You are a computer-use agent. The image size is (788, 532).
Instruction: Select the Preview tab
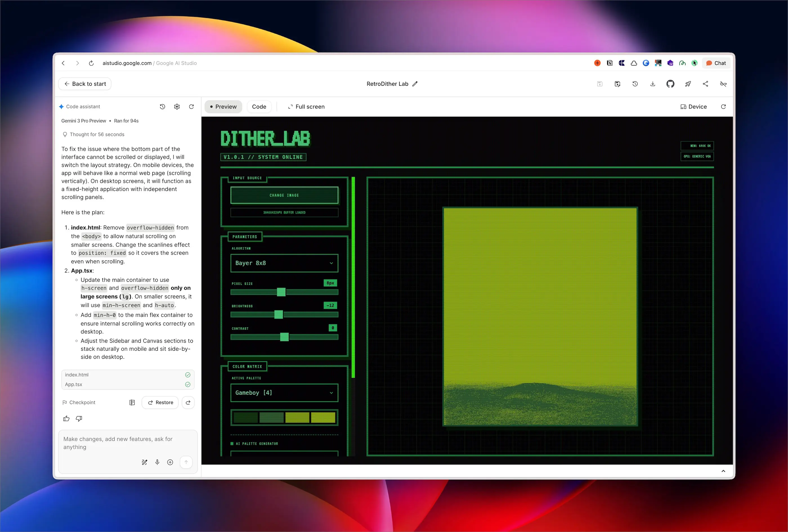pos(223,107)
